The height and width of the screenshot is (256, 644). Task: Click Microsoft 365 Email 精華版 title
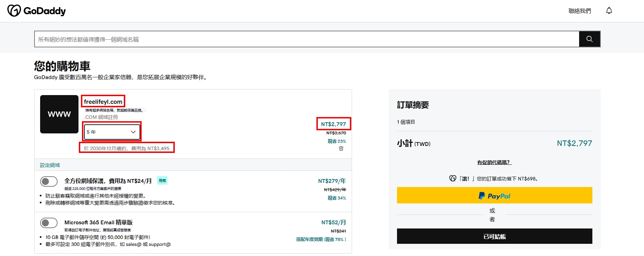[98, 222]
